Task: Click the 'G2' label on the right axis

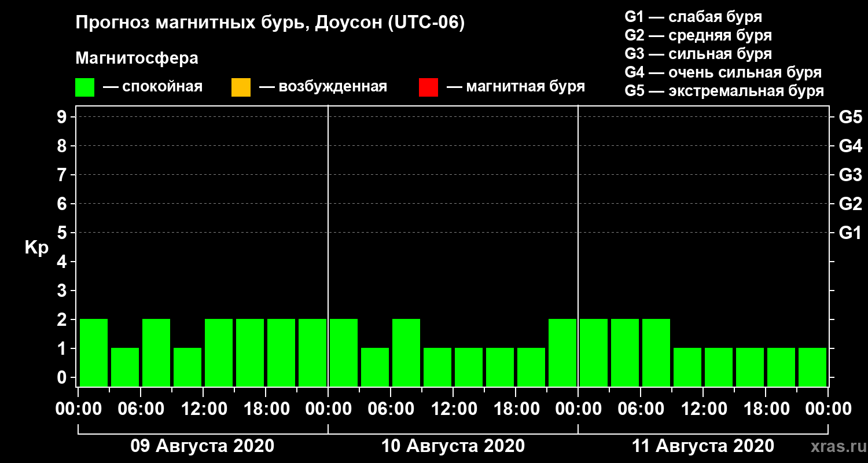Action: 850,204
